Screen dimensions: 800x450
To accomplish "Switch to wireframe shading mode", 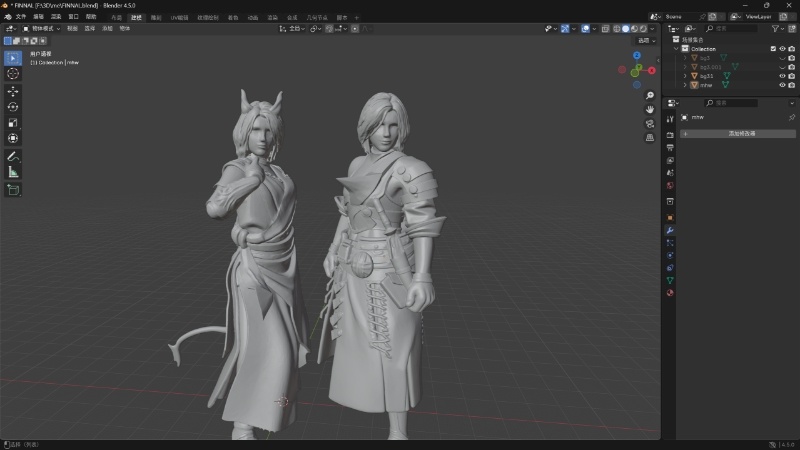I will (x=616, y=29).
